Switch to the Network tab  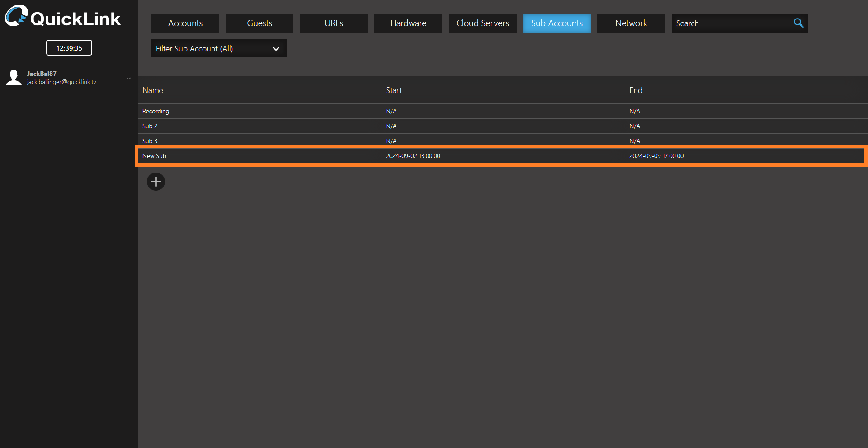631,23
